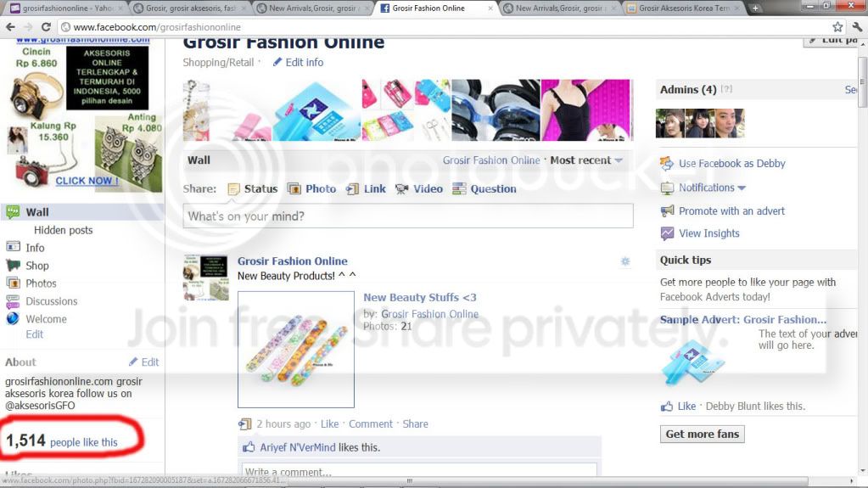Select Question share option
Image resolution: width=868 pixels, height=488 pixels.
pos(484,189)
